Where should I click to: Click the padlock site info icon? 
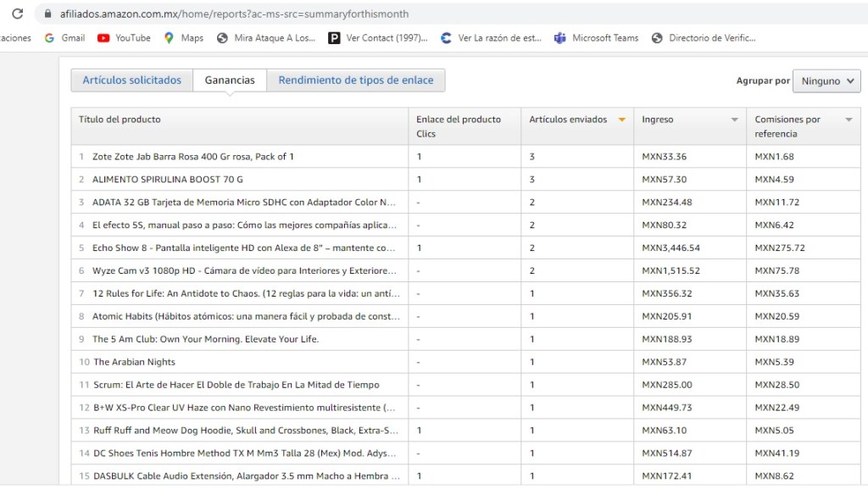46,14
